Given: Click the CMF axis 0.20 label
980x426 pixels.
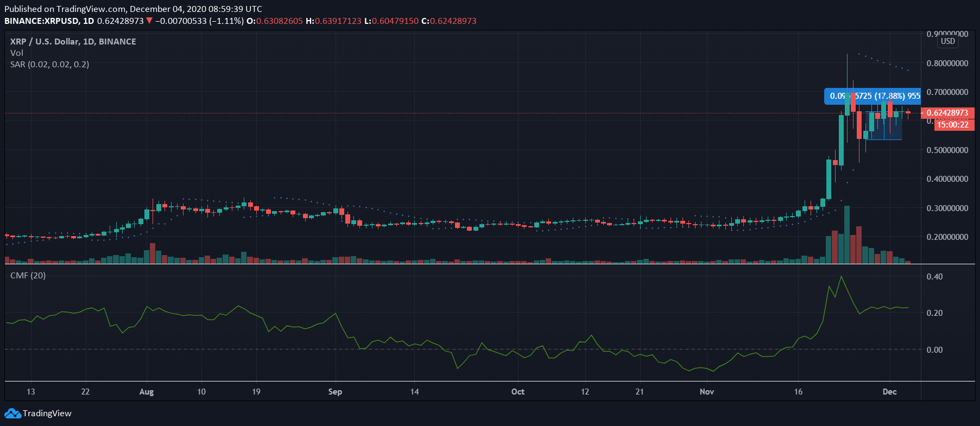Looking at the screenshot, I should point(934,313).
